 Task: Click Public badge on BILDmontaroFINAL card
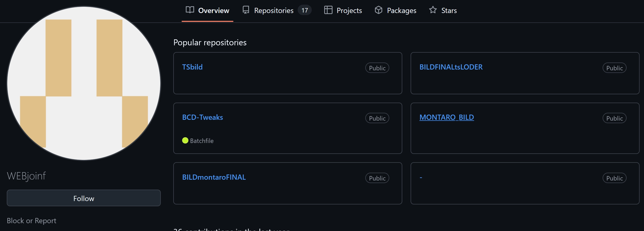(x=377, y=178)
